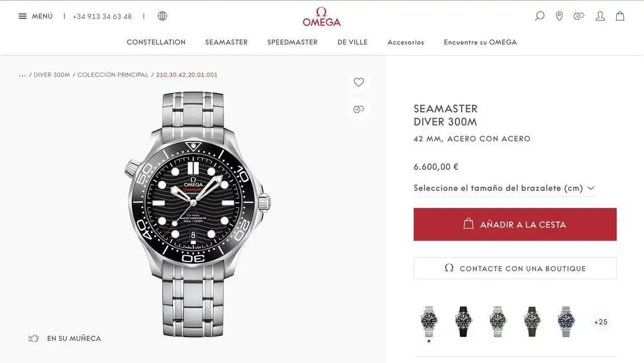
Task: Click the globe language selector icon
Action: pos(162,16)
